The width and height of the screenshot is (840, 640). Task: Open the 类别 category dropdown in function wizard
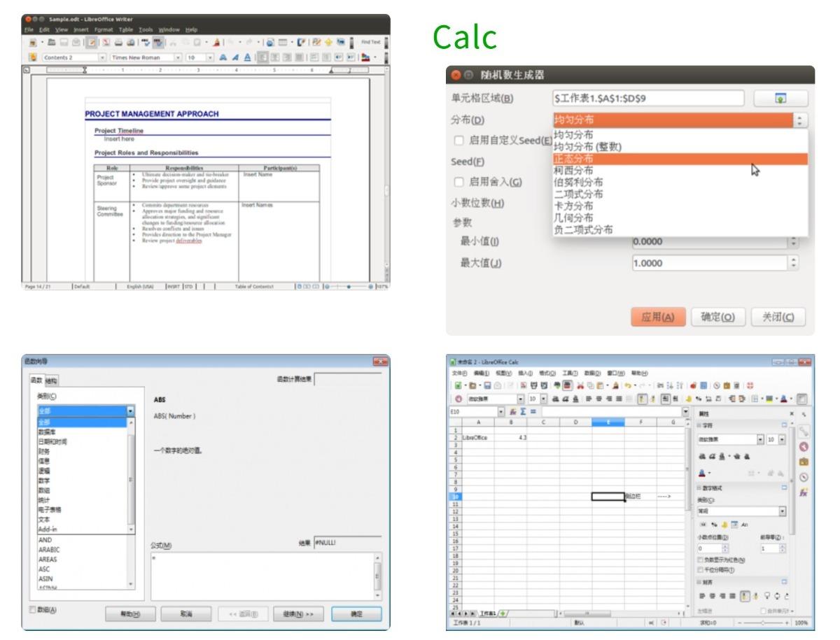[x=130, y=411]
